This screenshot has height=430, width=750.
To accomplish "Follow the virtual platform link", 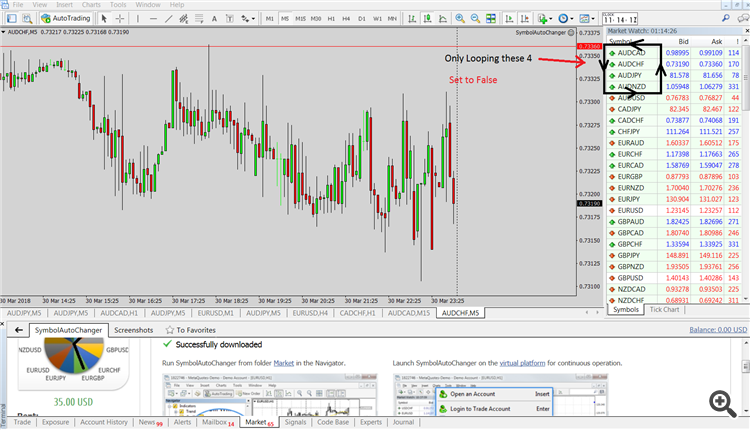I will coord(522,363).
